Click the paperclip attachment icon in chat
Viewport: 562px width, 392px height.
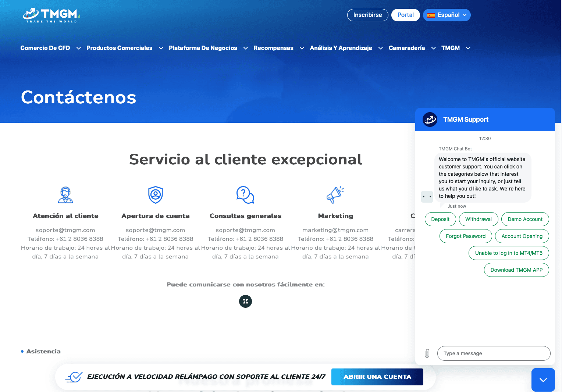click(x=427, y=353)
